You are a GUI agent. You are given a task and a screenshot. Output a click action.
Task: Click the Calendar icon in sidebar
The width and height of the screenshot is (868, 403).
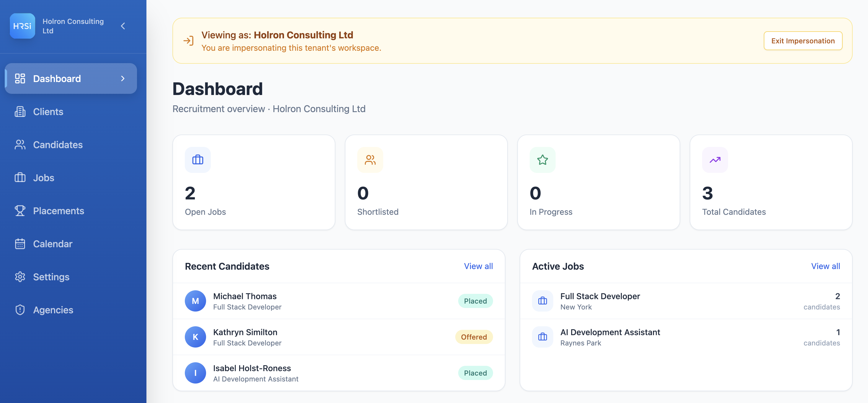pos(20,243)
